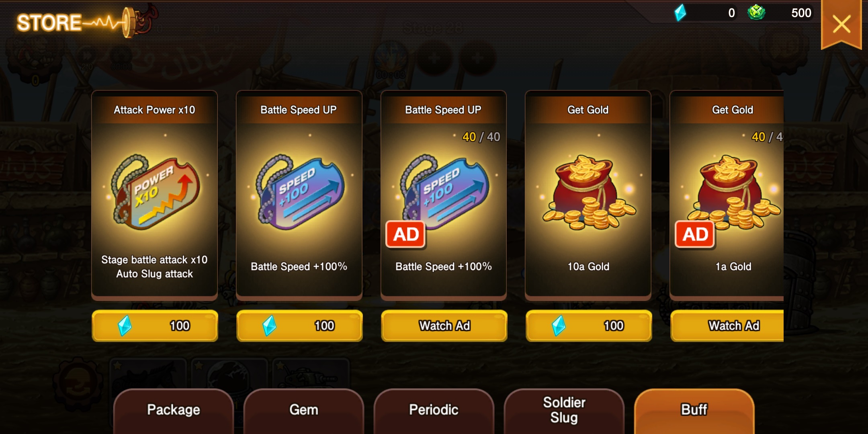Tap the red AD badge on Battle Speed UP

[405, 234]
